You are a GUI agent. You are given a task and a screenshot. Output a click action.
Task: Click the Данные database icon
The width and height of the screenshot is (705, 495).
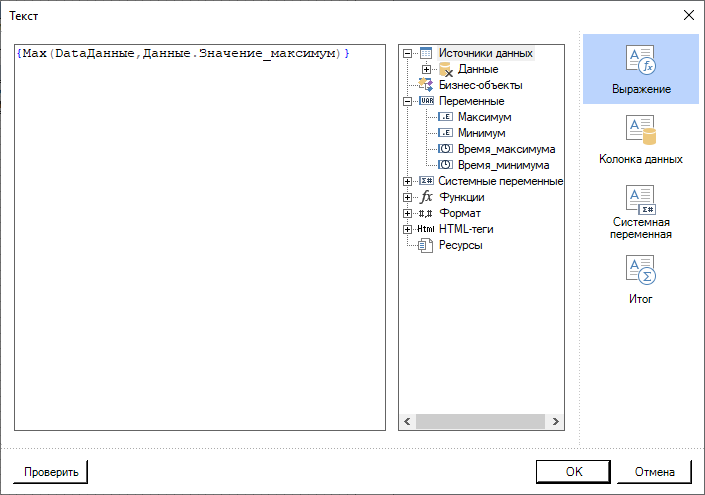pyautogui.click(x=446, y=70)
